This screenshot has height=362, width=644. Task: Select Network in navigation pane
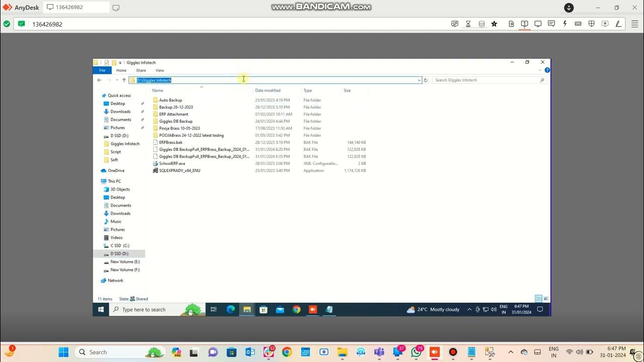(x=115, y=281)
